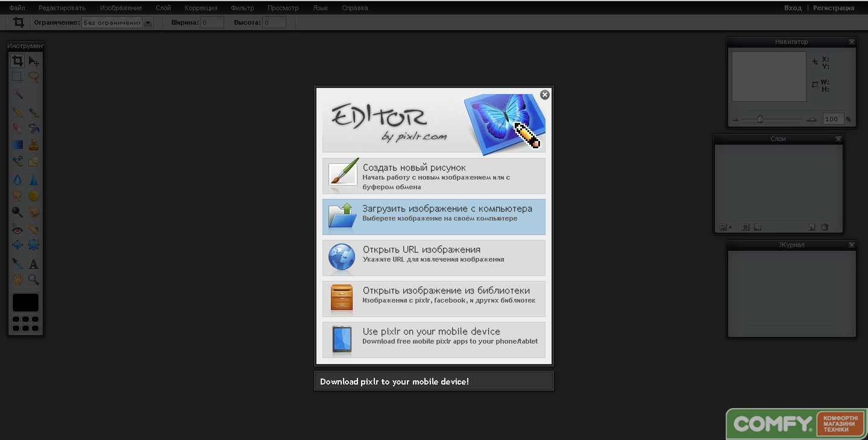Select the Pinch tool
The image size is (868, 440).
click(x=34, y=245)
